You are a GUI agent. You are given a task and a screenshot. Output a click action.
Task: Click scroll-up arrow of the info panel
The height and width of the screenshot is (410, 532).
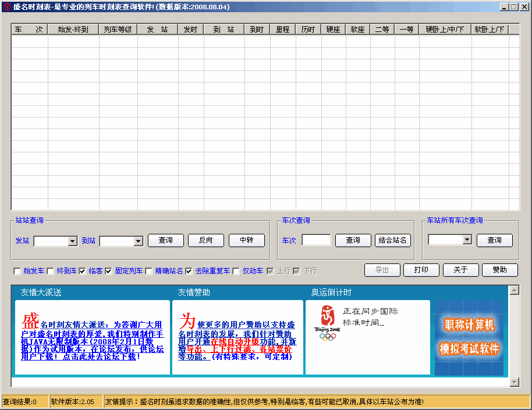tap(514, 290)
